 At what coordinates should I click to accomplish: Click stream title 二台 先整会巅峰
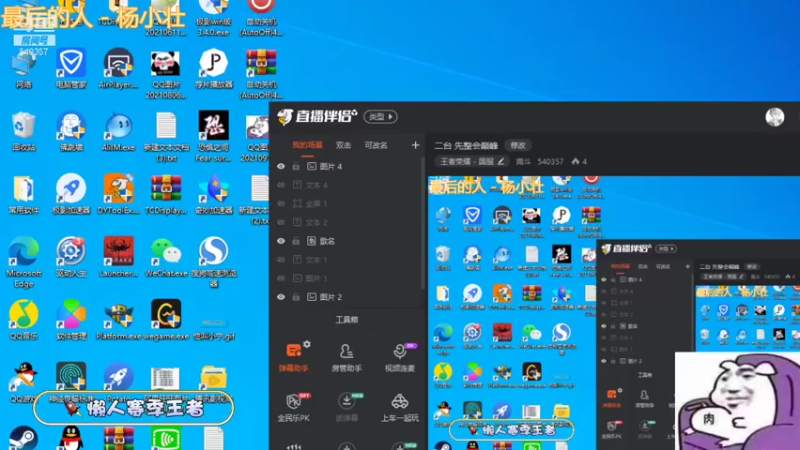pyautogui.click(x=466, y=145)
